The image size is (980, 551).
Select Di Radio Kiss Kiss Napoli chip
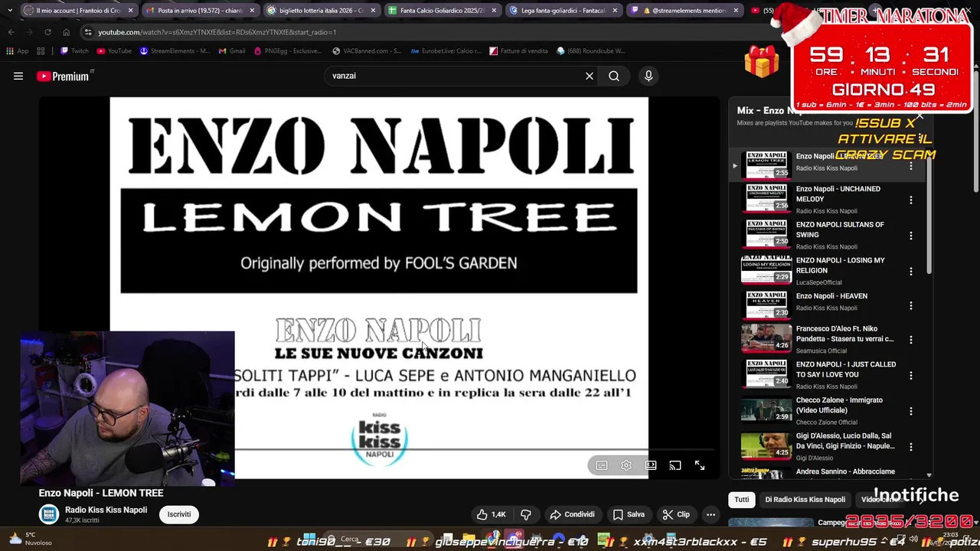[805, 500]
